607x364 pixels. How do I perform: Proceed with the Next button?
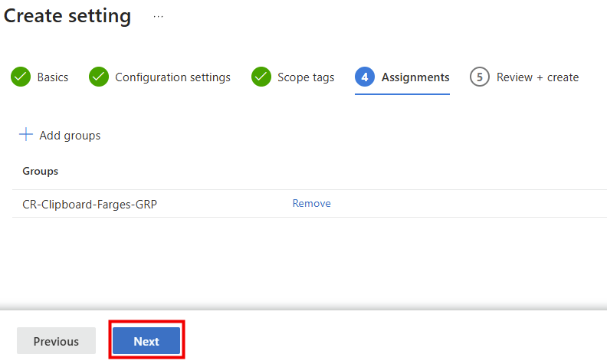pos(146,341)
